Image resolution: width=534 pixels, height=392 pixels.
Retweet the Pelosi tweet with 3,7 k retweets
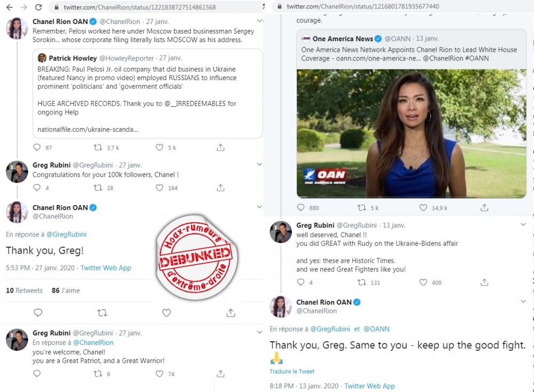99,147
